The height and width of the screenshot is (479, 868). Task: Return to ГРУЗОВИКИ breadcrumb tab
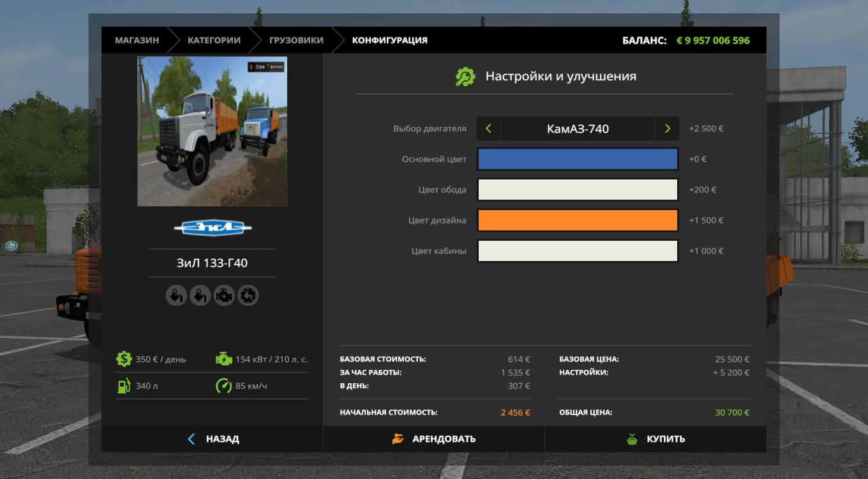click(x=296, y=40)
